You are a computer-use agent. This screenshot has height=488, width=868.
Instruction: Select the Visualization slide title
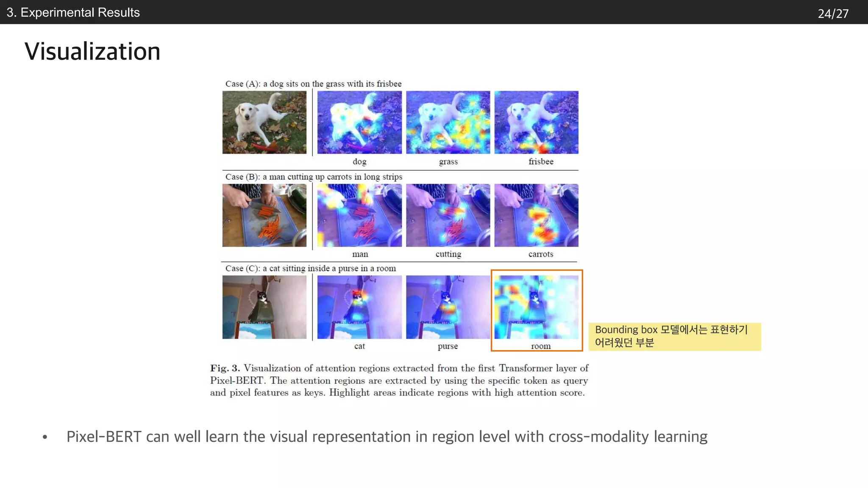click(92, 52)
